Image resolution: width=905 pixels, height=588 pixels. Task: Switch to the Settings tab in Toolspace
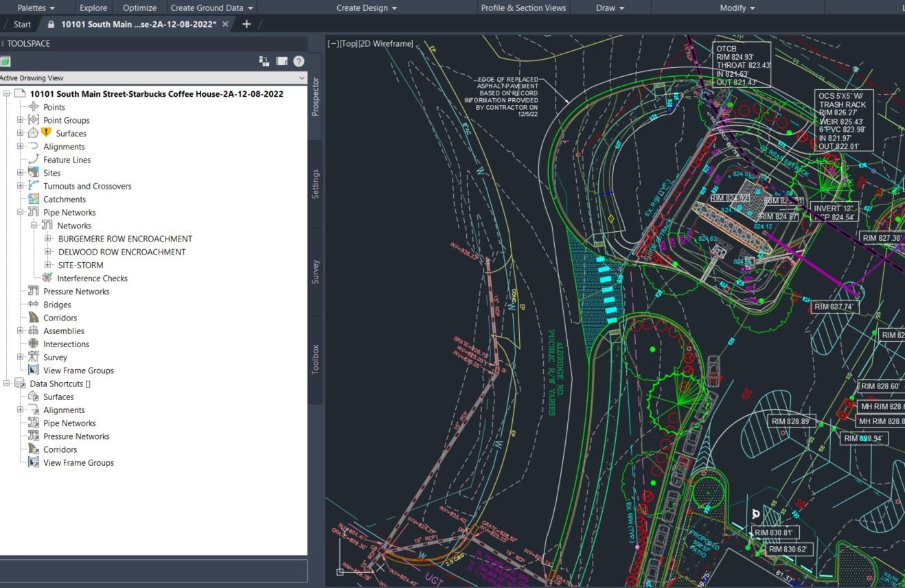[x=315, y=184]
